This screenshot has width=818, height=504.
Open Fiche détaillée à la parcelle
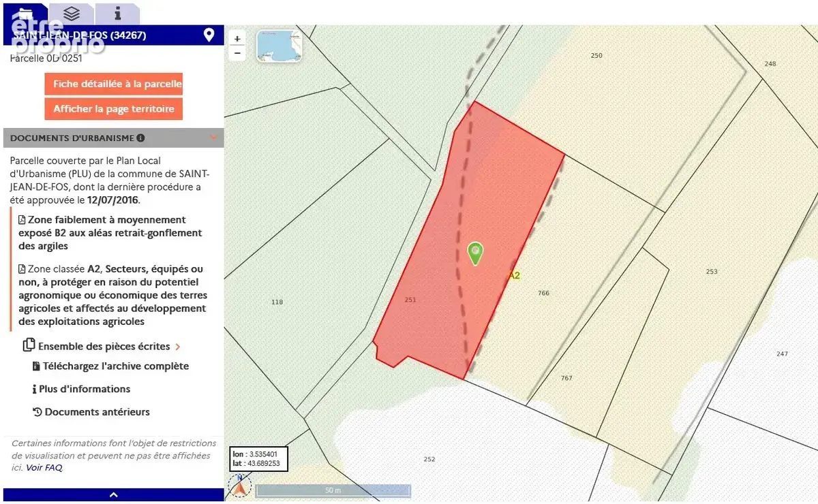pyautogui.click(x=113, y=84)
